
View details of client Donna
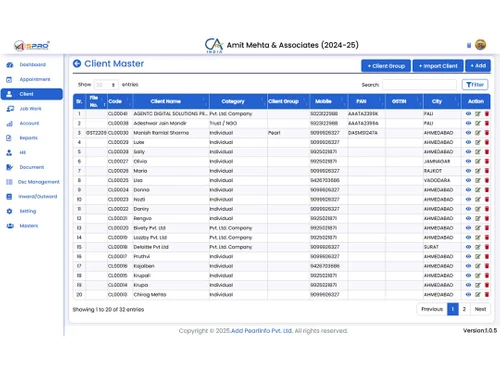point(468,190)
